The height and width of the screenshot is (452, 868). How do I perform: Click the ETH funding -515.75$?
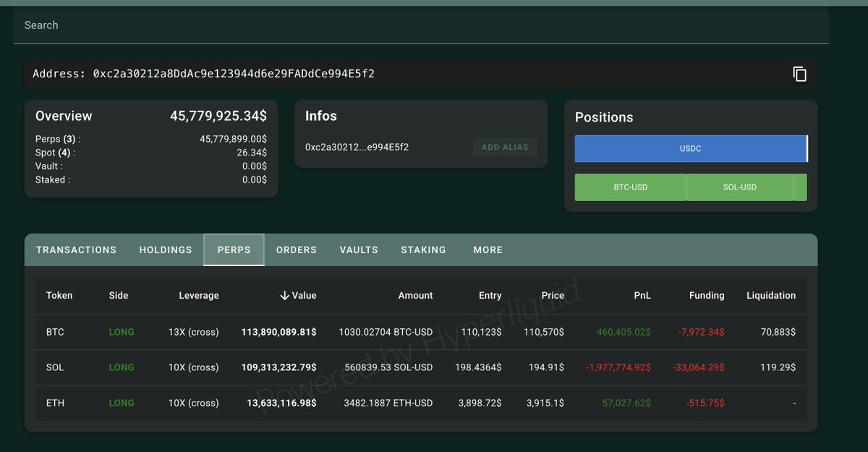(705, 403)
